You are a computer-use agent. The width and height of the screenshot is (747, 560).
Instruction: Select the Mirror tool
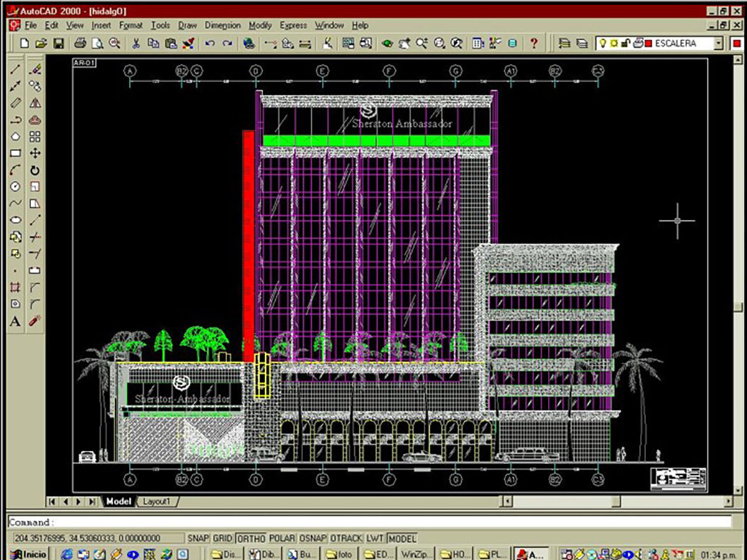[x=35, y=103]
